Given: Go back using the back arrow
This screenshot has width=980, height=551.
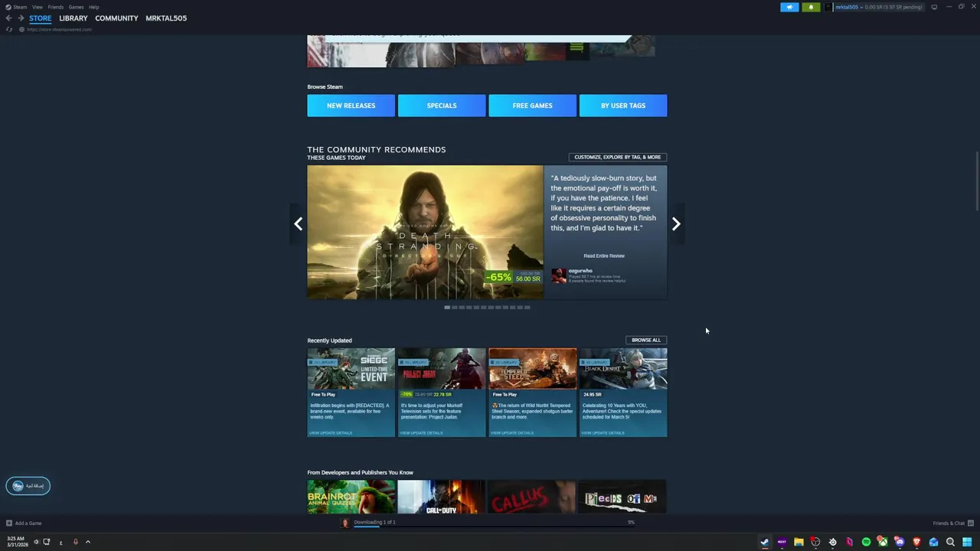Looking at the screenshot, I should point(8,18).
